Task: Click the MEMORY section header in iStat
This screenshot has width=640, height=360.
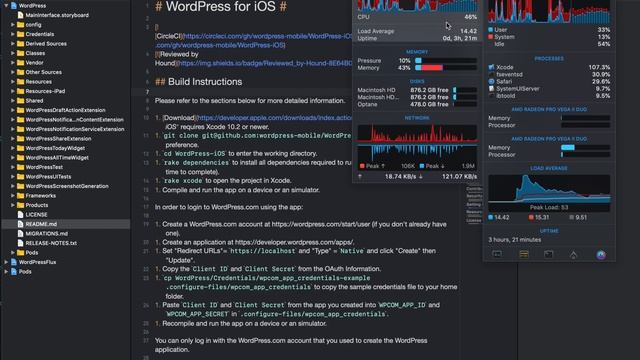Action: point(417,52)
